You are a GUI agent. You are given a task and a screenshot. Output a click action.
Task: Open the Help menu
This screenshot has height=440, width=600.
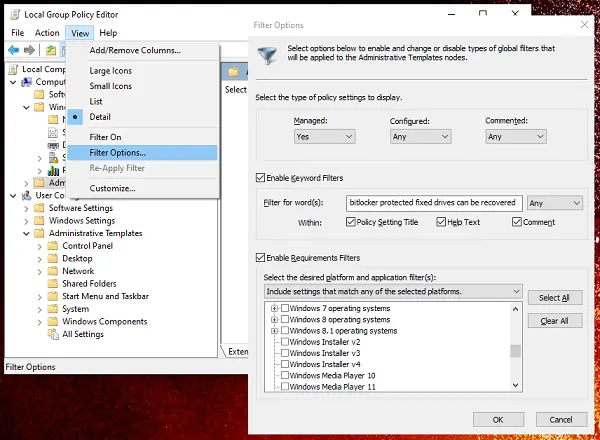pos(108,33)
